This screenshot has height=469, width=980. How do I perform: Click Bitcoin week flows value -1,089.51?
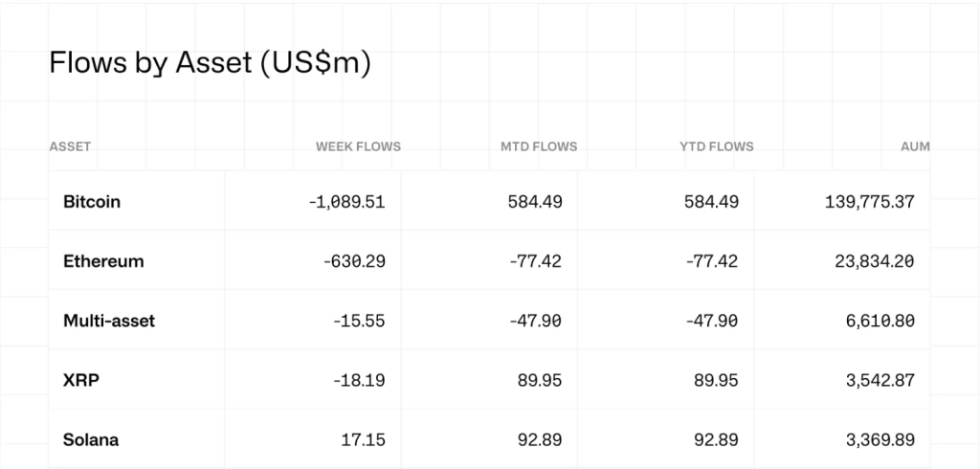coord(347,202)
